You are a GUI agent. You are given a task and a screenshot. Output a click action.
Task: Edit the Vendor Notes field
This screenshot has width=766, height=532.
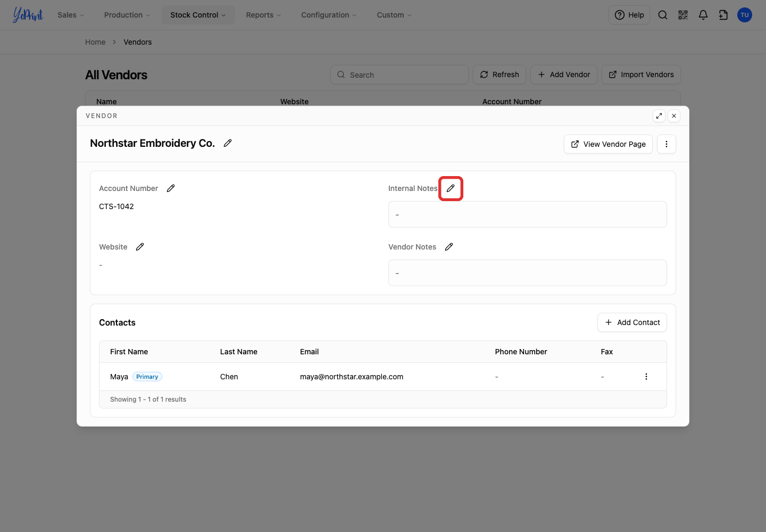coord(449,247)
